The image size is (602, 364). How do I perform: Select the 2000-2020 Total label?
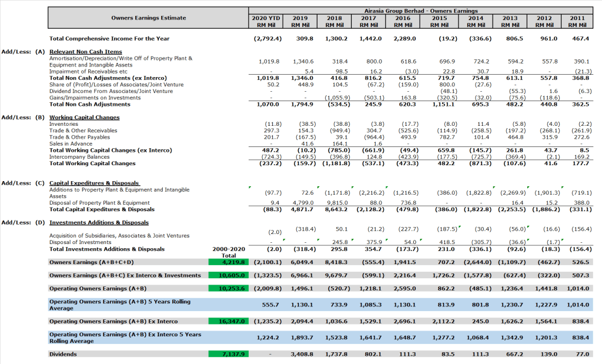pos(229,252)
